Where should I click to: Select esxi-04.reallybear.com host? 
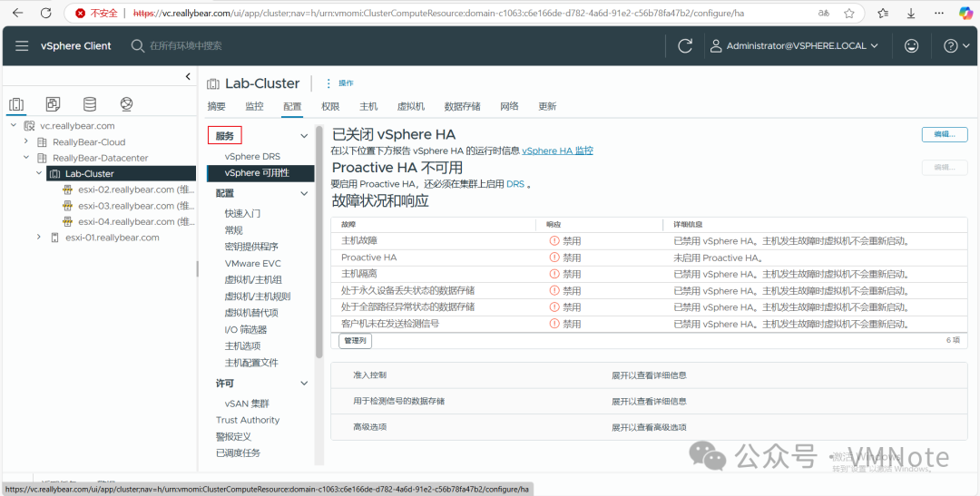(x=128, y=222)
